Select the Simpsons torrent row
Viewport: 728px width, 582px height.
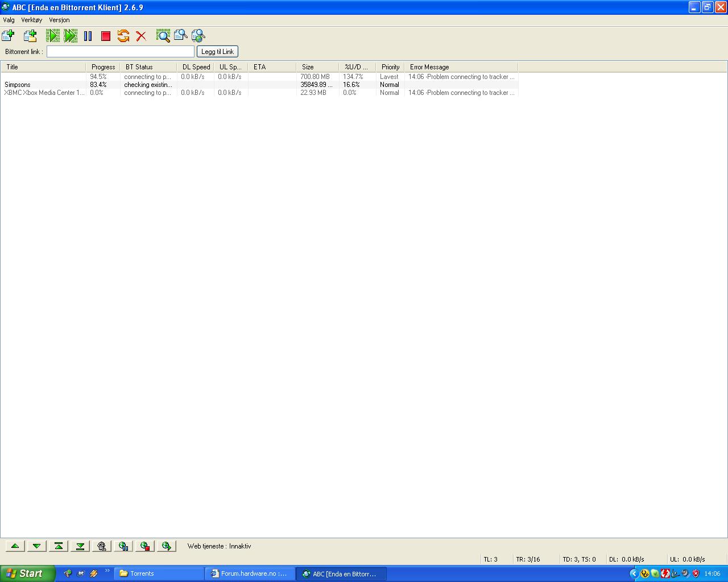click(259, 85)
